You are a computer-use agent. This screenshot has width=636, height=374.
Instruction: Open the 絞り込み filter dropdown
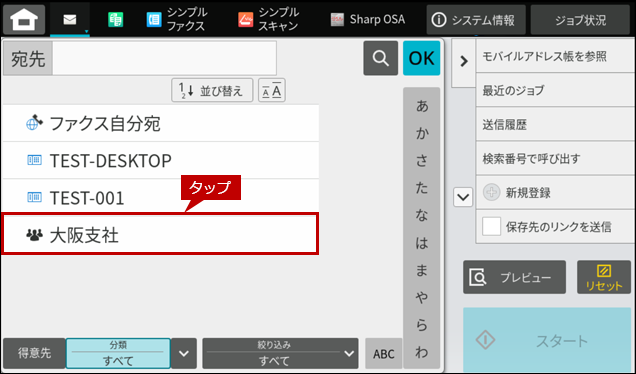(280, 353)
